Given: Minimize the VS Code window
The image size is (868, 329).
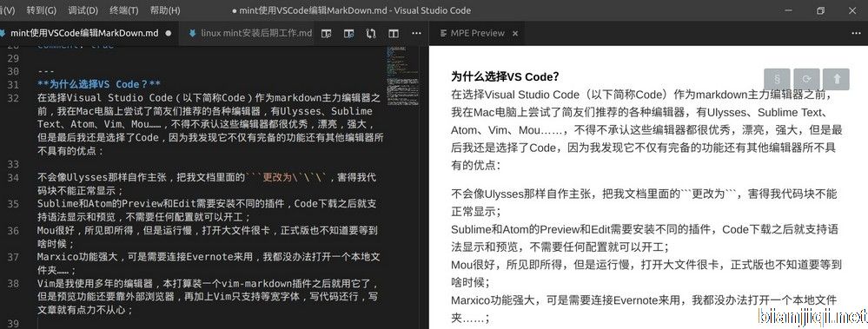Looking at the screenshot, I should (788, 10).
